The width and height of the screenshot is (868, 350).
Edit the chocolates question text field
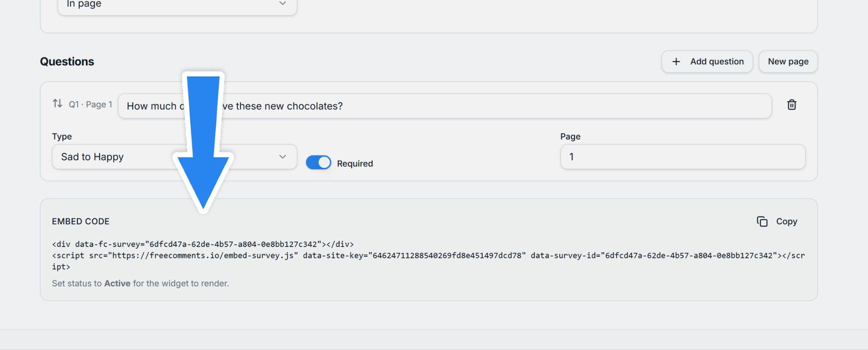click(x=445, y=106)
